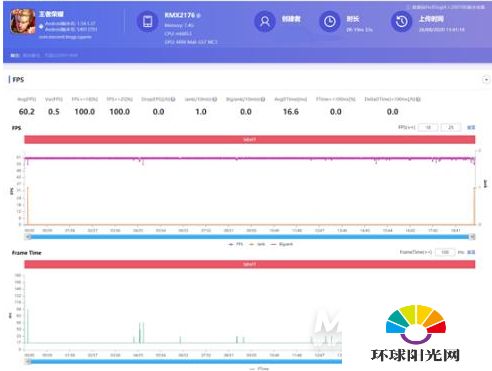Image resolution: width=492 pixels, height=371 pixels.
Task: Click blue reset link beside FPS threshold inputs
Action: point(471,127)
